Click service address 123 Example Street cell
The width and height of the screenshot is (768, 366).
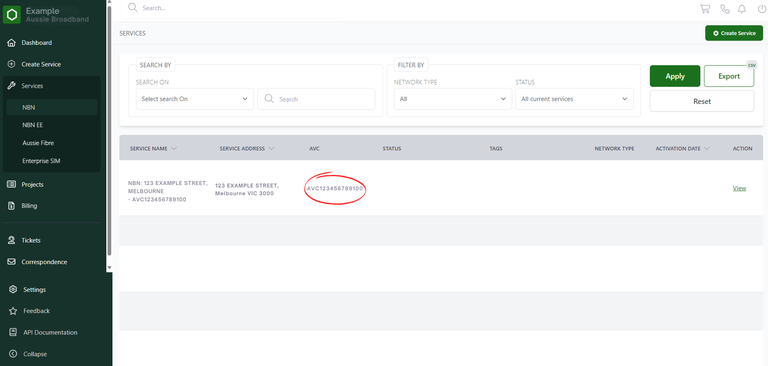[x=247, y=190]
